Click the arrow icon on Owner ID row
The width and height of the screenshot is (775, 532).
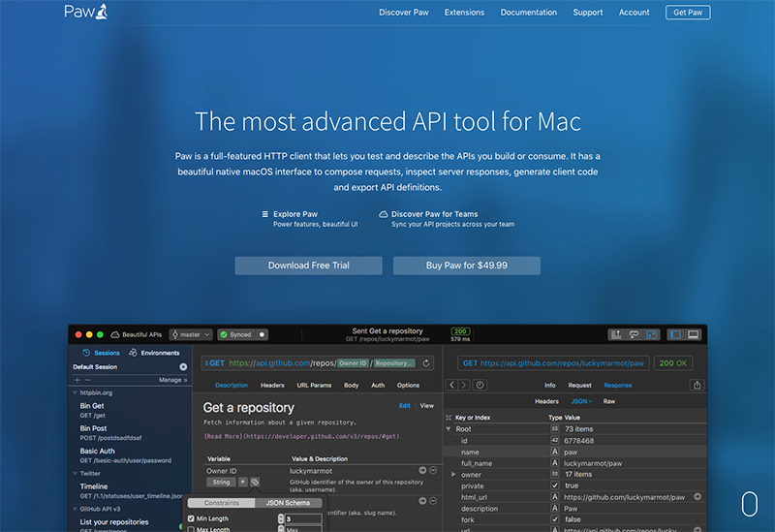(x=422, y=471)
